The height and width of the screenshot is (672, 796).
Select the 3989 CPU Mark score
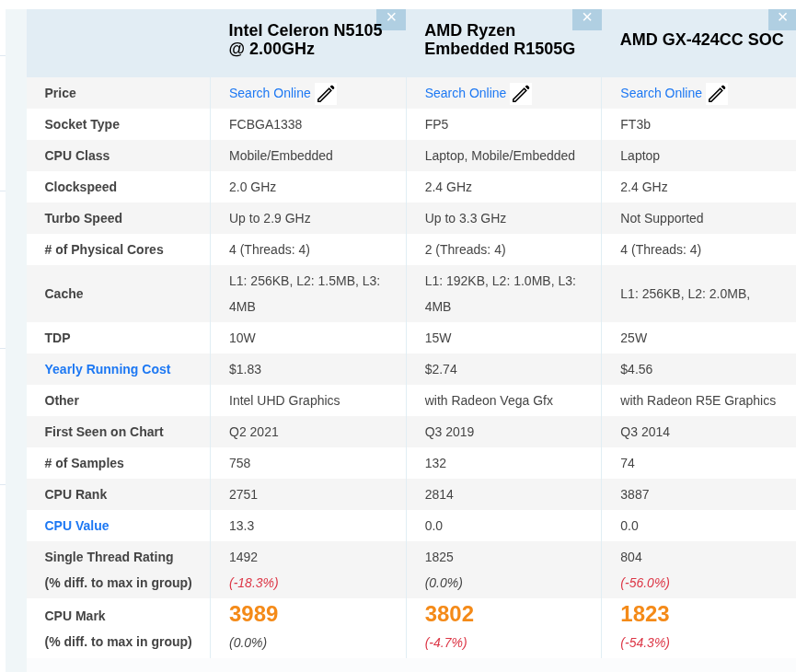[253, 614]
